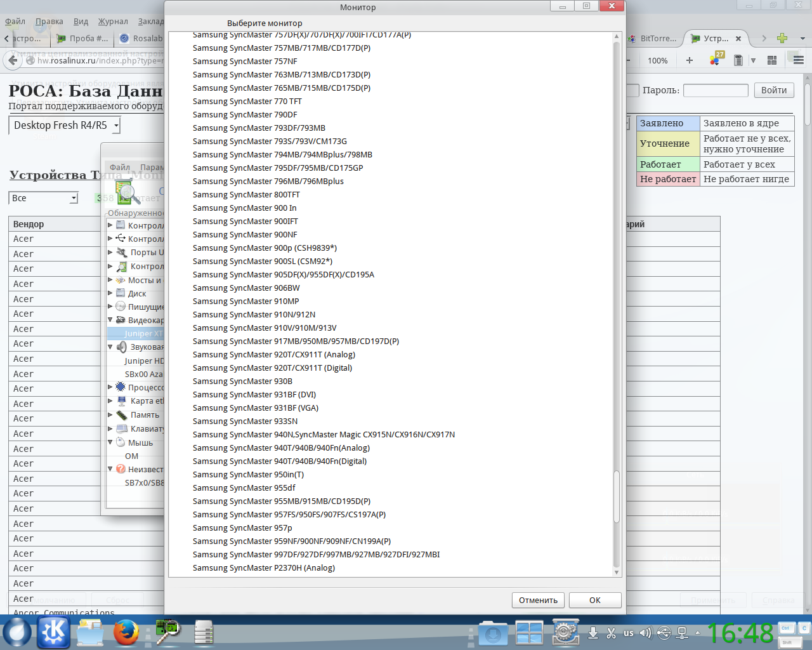Click the tab groups grid icon
The width and height of the screenshot is (812, 650).
tap(772, 60)
